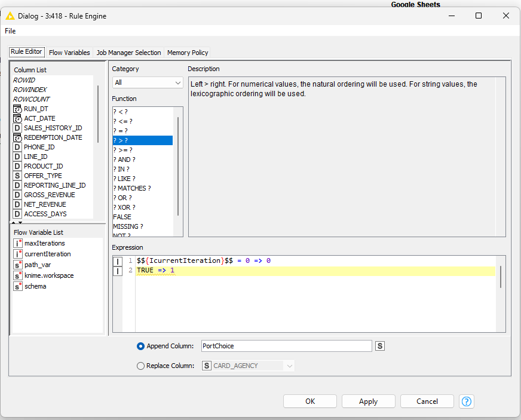Click the RUN_DT date column type icon

pyautogui.click(x=17, y=109)
